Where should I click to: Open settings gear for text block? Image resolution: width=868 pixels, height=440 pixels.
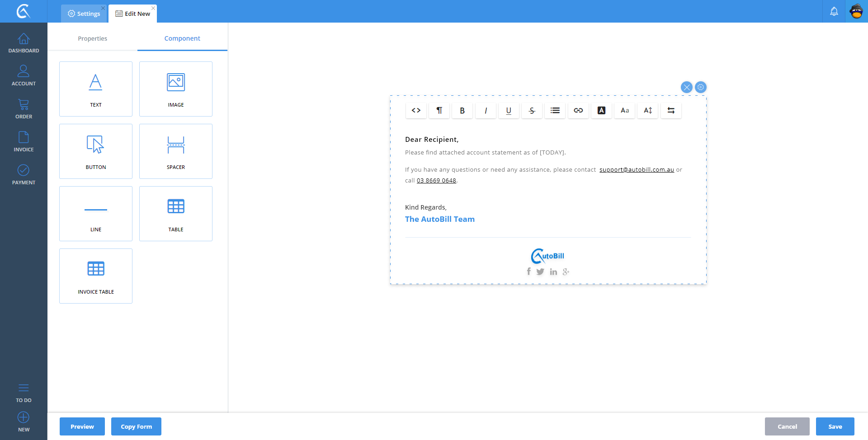tap(701, 87)
